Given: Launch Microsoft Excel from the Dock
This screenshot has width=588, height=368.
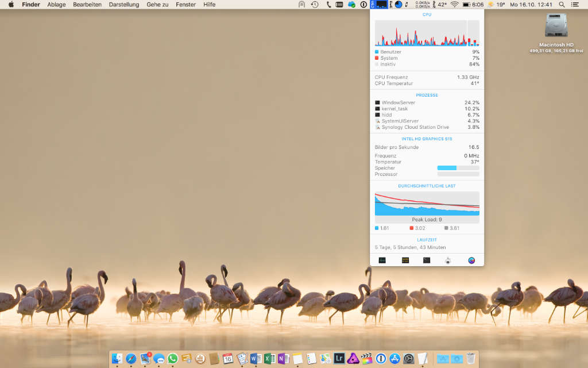Looking at the screenshot, I should click(270, 359).
